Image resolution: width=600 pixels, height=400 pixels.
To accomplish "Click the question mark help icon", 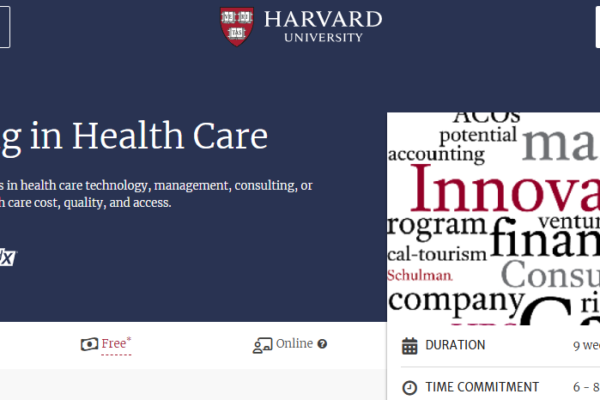I will pyautogui.click(x=322, y=344).
